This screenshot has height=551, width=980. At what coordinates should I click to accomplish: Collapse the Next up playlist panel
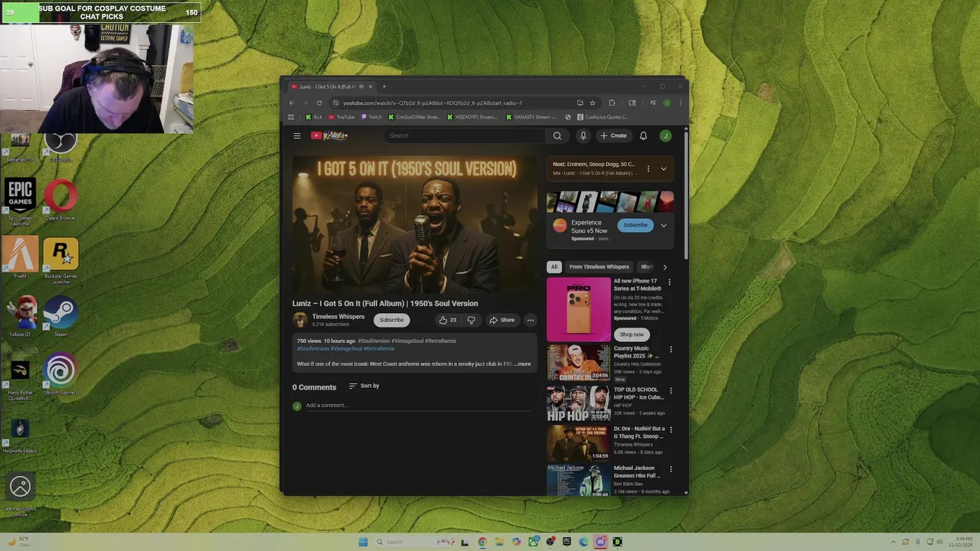pyautogui.click(x=664, y=168)
